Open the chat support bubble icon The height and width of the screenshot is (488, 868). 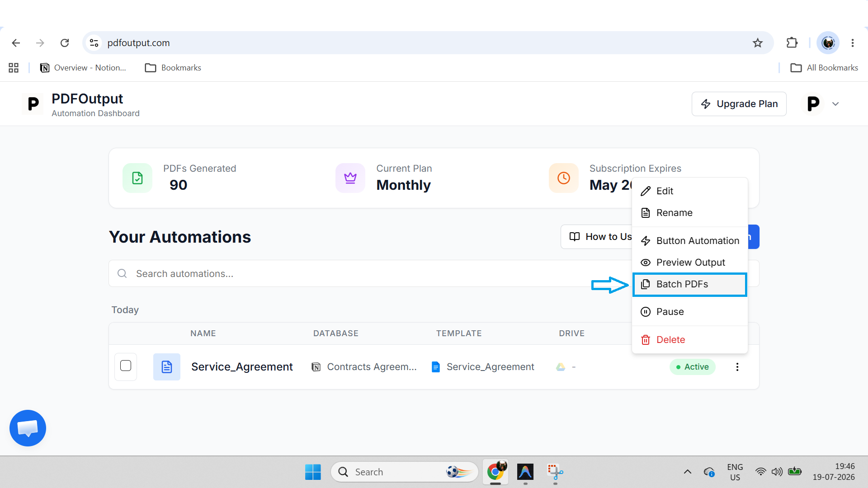28,428
